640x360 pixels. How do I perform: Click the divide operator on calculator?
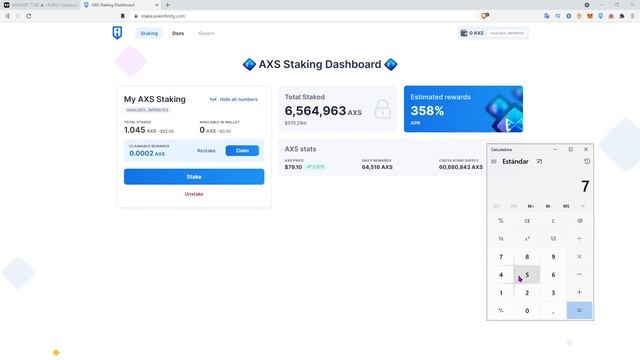tap(579, 239)
